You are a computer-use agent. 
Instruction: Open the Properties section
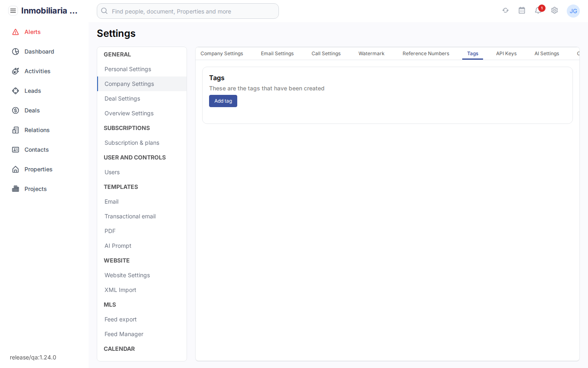pyautogui.click(x=38, y=169)
